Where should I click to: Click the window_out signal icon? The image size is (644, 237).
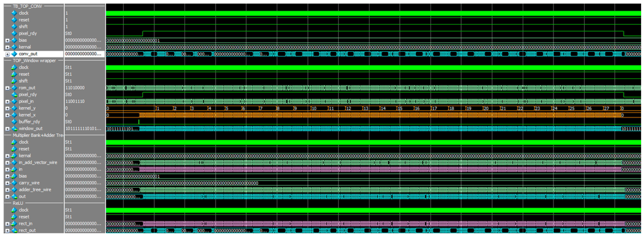point(14,129)
